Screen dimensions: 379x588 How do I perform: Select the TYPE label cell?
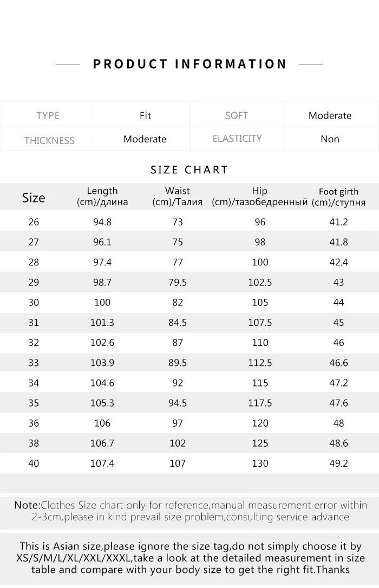48,115
